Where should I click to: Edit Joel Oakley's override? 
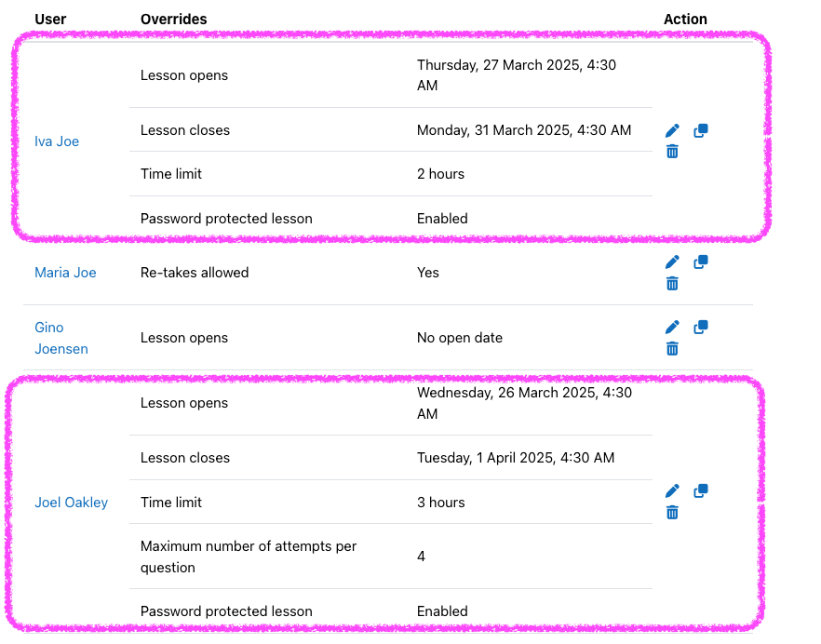click(672, 490)
